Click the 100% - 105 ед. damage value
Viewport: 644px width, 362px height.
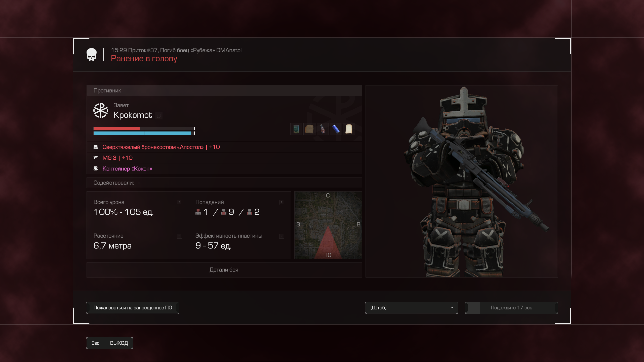pyautogui.click(x=124, y=212)
